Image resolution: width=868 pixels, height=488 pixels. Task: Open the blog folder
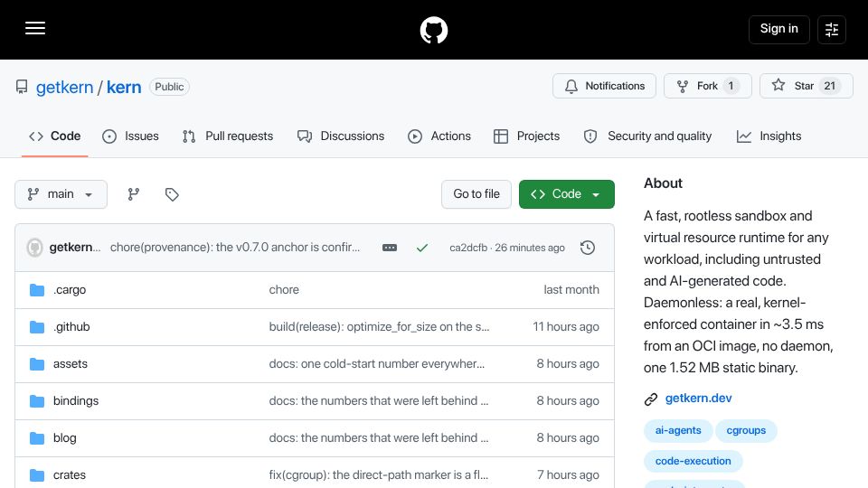pyautogui.click(x=65, y=438)
